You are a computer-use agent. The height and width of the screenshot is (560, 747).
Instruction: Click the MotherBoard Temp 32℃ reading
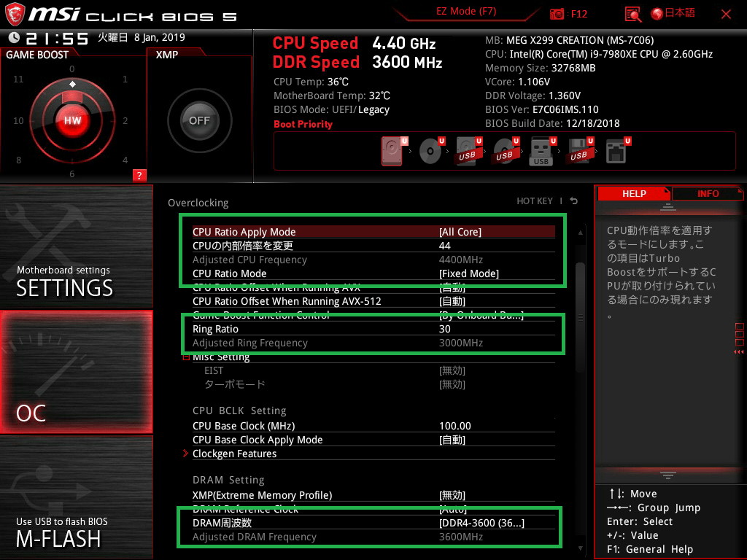point(332,96)
